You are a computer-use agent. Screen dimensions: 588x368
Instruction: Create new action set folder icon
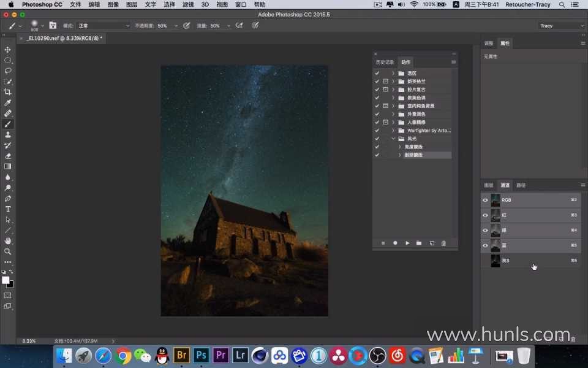pos(419,243)
